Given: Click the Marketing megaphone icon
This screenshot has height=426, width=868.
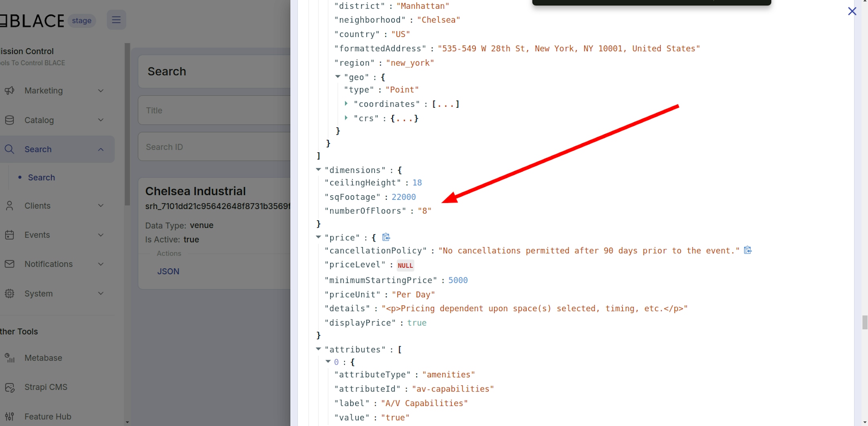Looking at the screenshot, I should click(10, 91).
